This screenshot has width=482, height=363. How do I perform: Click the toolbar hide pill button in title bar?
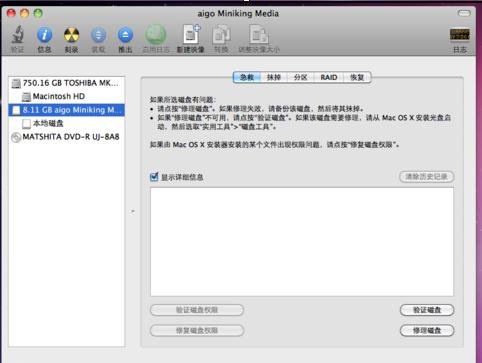click(x=464, y=13)
